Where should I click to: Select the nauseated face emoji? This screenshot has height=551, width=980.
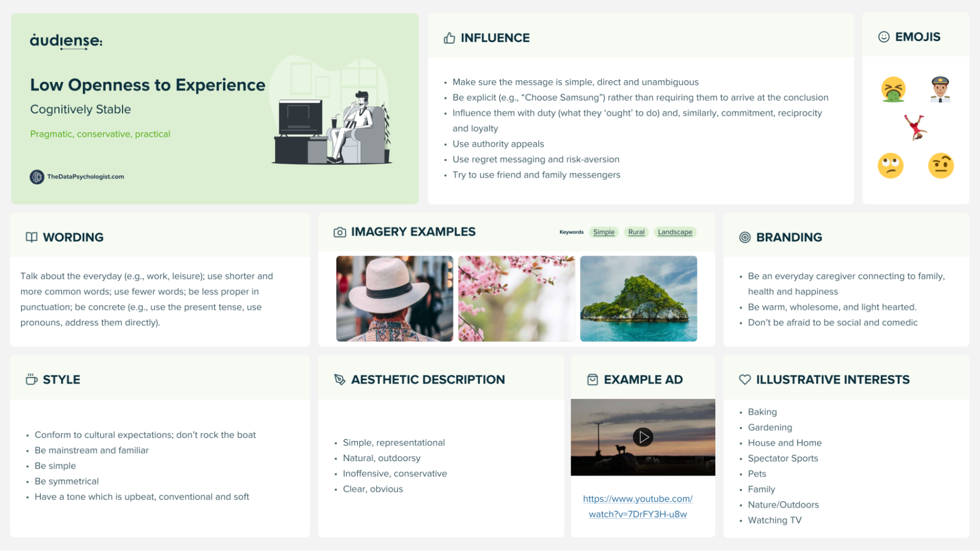click(x=893, y=89)
